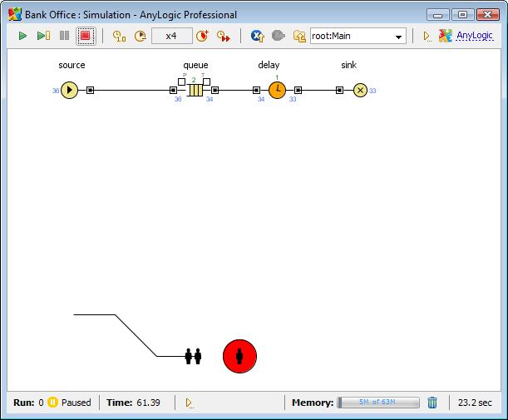
Task: Select the queue block in flowchart
Action: coord(195,90)
